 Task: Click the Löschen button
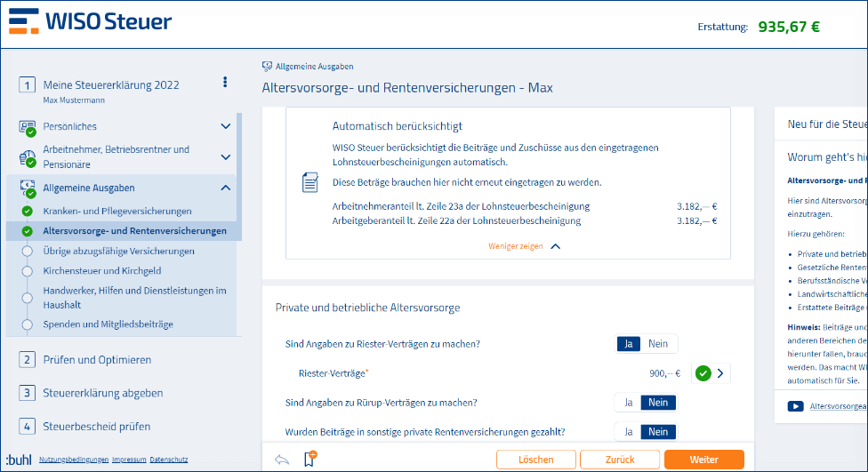point(536,460)
